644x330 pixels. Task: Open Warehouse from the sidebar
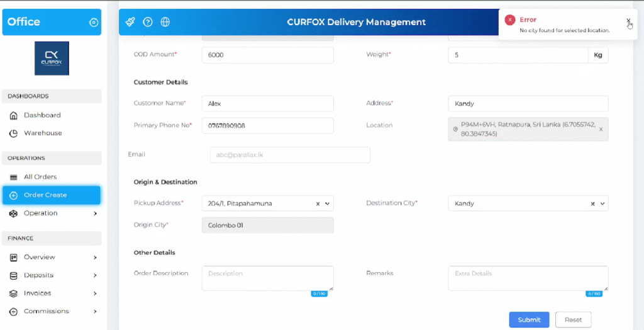[x=43, y=134]
